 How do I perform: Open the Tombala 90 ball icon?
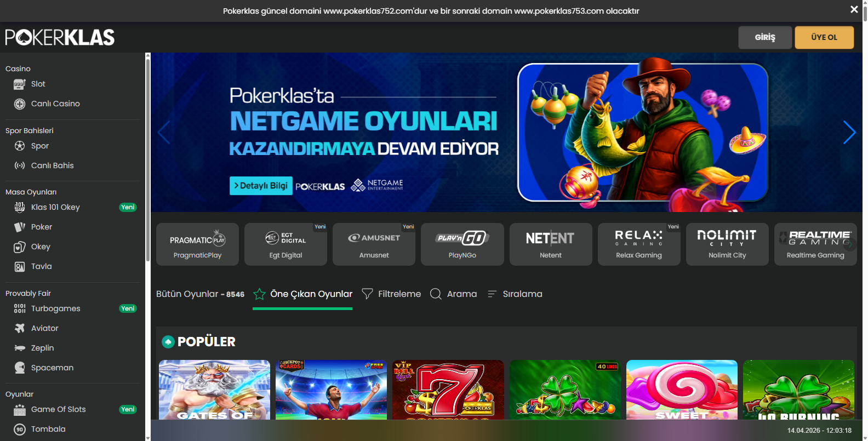coord(20,429)
